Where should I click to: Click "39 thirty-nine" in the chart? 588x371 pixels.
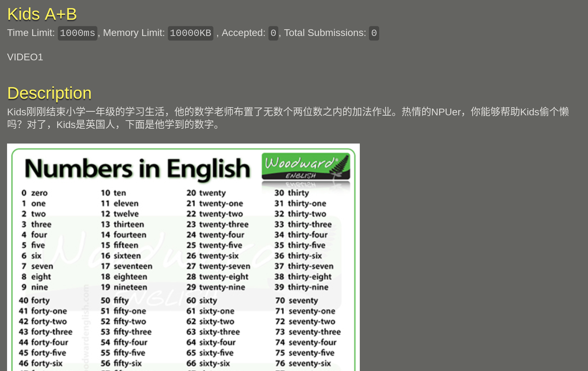coord(302,287)
